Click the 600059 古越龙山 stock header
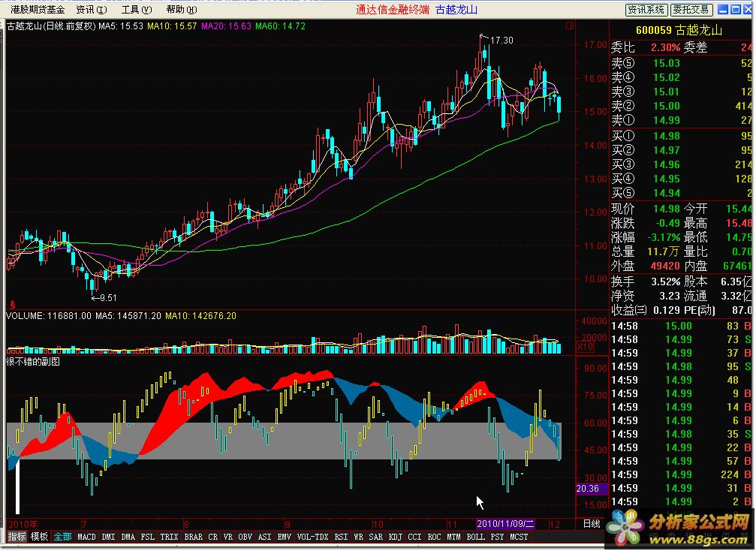This screenshot has height=551, width=756. point(679,30)
